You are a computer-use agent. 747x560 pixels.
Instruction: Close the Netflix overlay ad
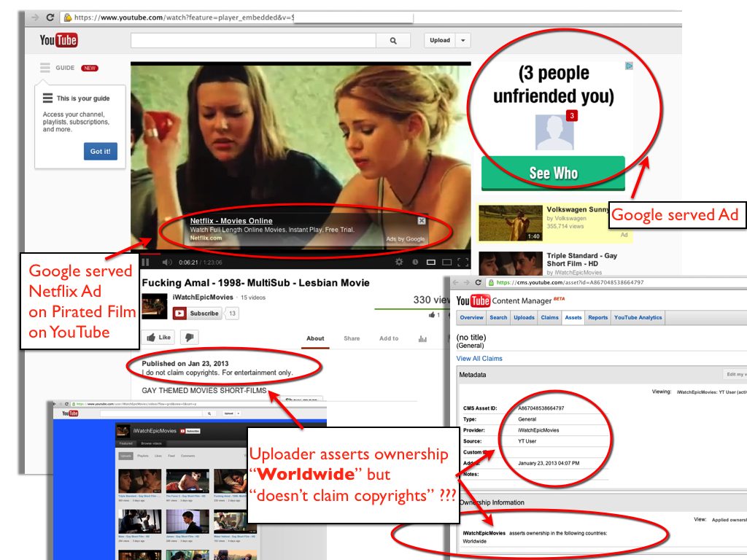tap(422, 220)
